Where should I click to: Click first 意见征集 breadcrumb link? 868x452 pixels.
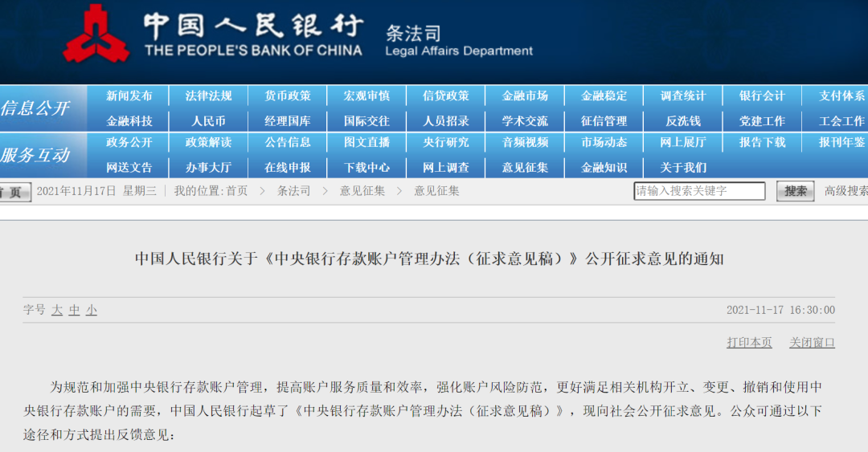(362, 191)
